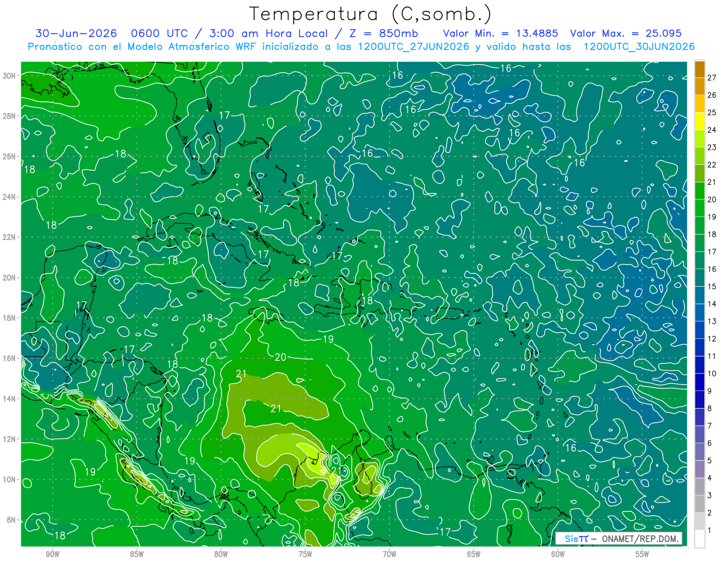Viewport: 728px width, 562px height.
Task: Click 'Valor Min. = 13.4885' in header
Action: click(500, 34)
